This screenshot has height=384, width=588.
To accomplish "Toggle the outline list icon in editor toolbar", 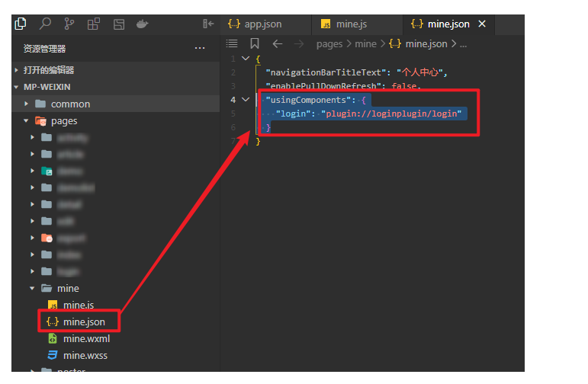I will pyautogui.click(x=232, y=43).
